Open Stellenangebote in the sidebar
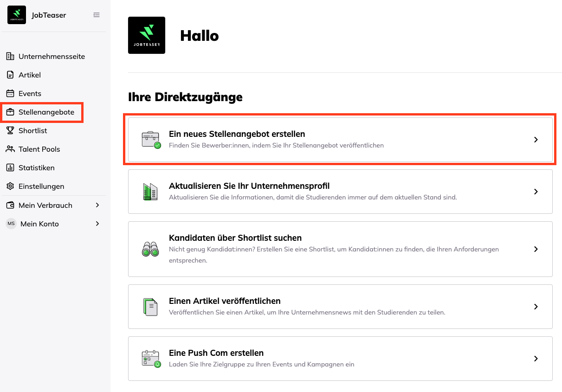The image size is (562, 392). point(46,112)
